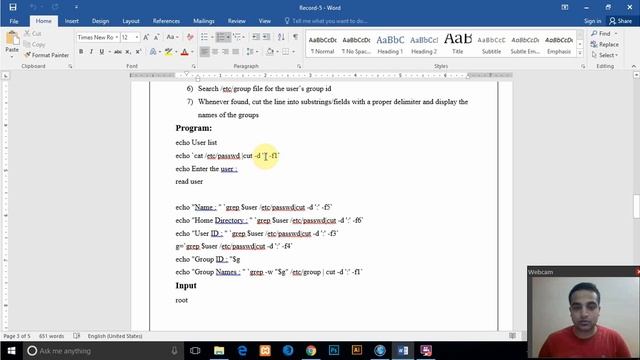Screen dimensions: 640x360
Task: Collapse the ribbon
Action: (633, 66)
